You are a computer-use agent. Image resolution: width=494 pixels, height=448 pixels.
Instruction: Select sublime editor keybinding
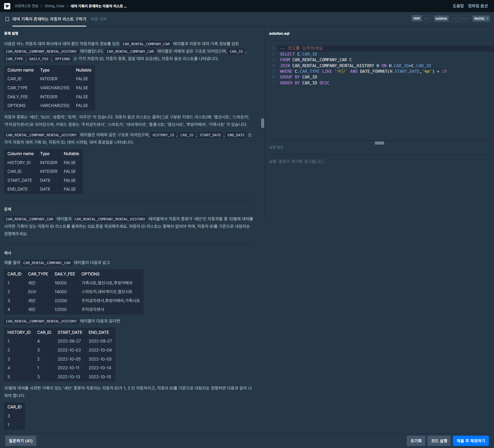click(x=441, y=19)
